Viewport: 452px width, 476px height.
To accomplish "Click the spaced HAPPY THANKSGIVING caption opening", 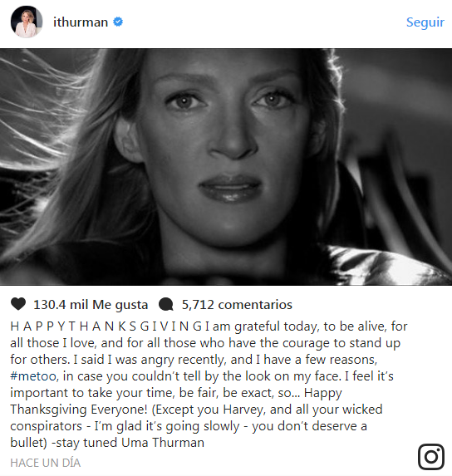I will [106, 326].
